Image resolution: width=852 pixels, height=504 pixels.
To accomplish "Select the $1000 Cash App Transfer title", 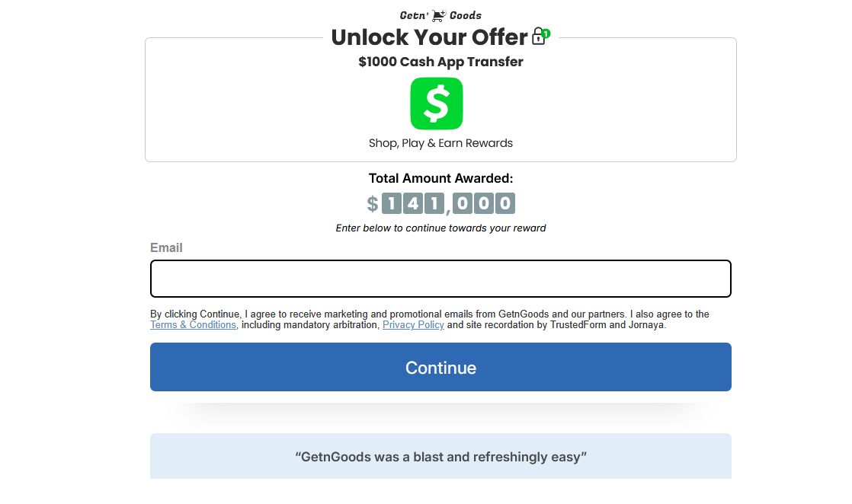I will 440,62.
